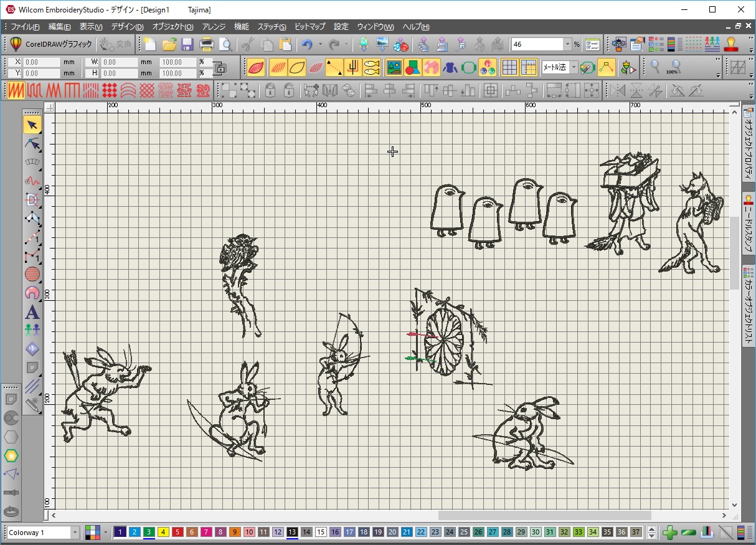Image resolution: width=756 pixels, height=545 pixels.
Task: Open the Stamp icon in top-right toolbar
Action: tap(731, 44)
